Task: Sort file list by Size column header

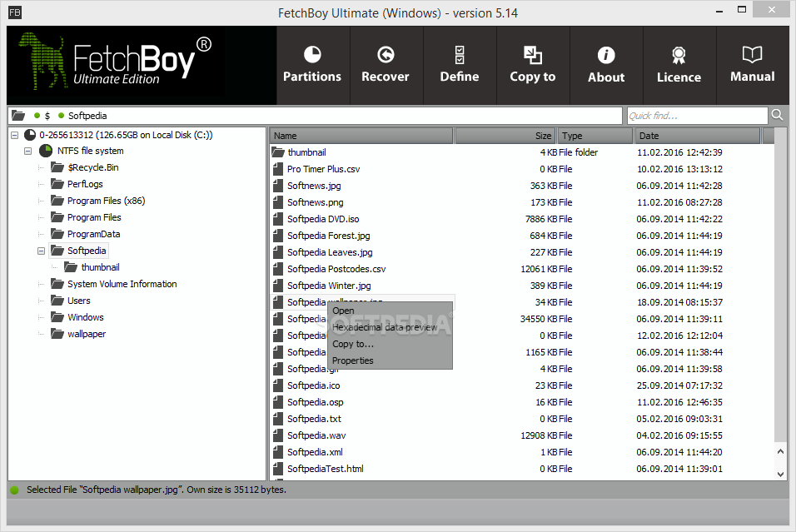Action: (x=505, y=136)
